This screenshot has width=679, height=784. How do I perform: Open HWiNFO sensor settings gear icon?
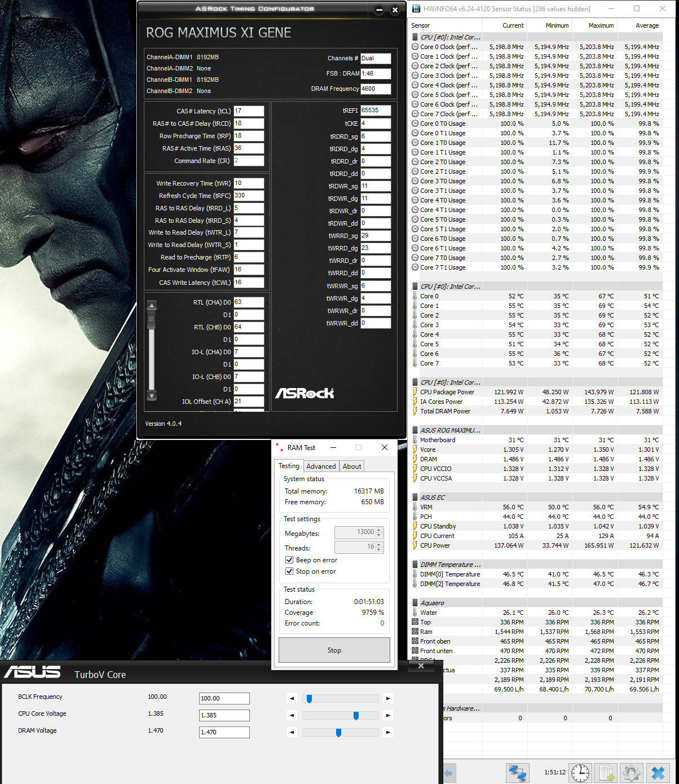tap(632, 772)
